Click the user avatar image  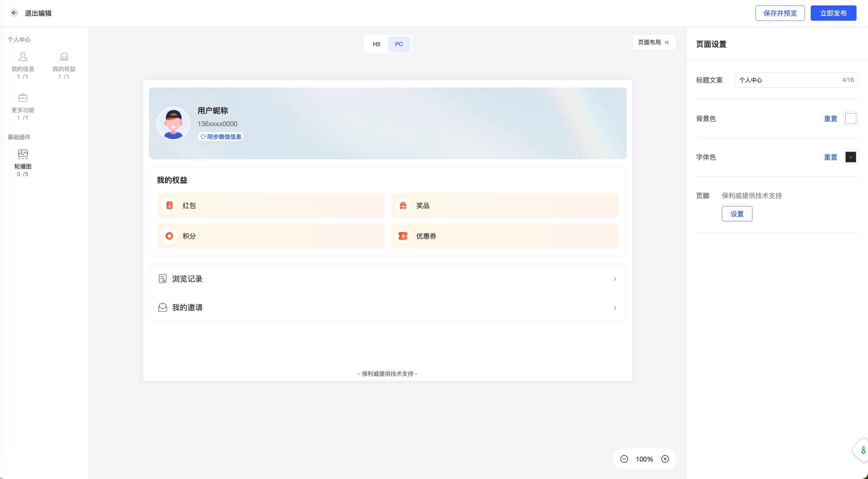(x=174, y=123)
